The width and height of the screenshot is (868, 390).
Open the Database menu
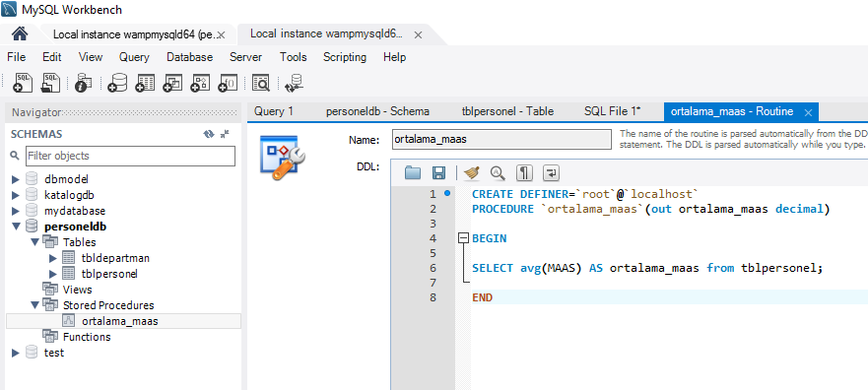(x=190, y=57)
